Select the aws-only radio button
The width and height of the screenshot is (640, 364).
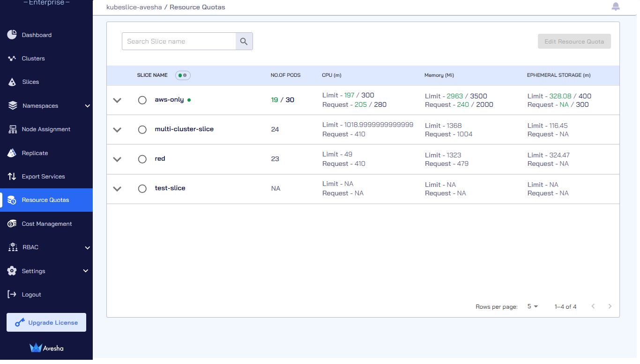(142, 100)
